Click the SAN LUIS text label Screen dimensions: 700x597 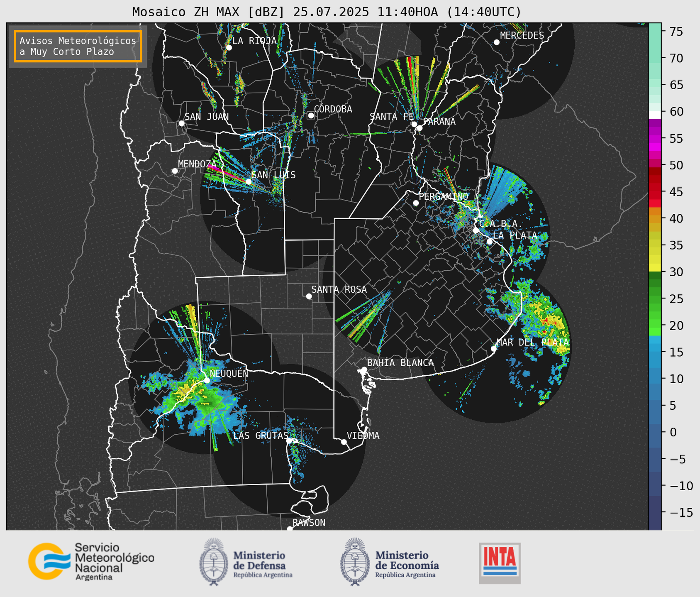274,175
